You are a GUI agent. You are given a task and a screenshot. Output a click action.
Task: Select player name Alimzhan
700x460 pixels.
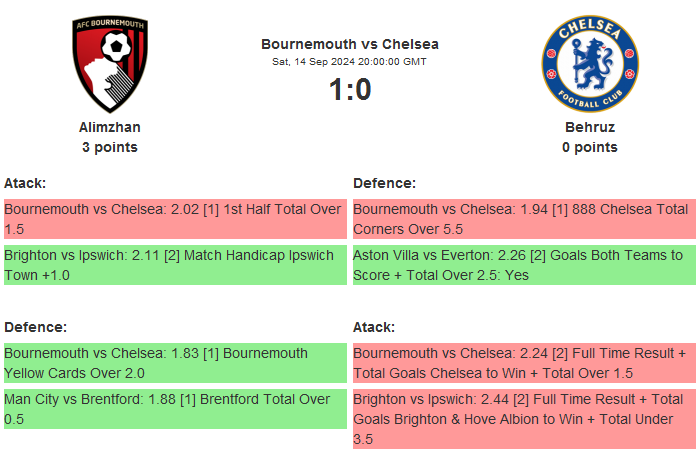tap(110, 127)
